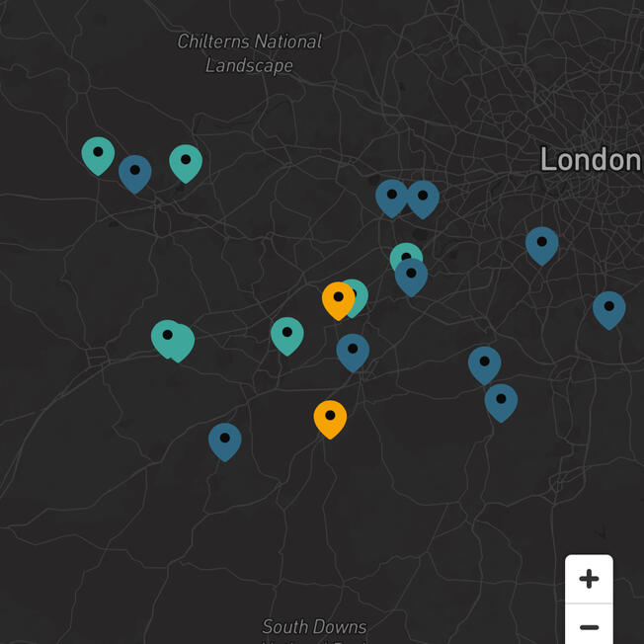Viewport: 644px width, 644px height.
Task: Zoom out with the minus button
Action: tap(589, 626)
